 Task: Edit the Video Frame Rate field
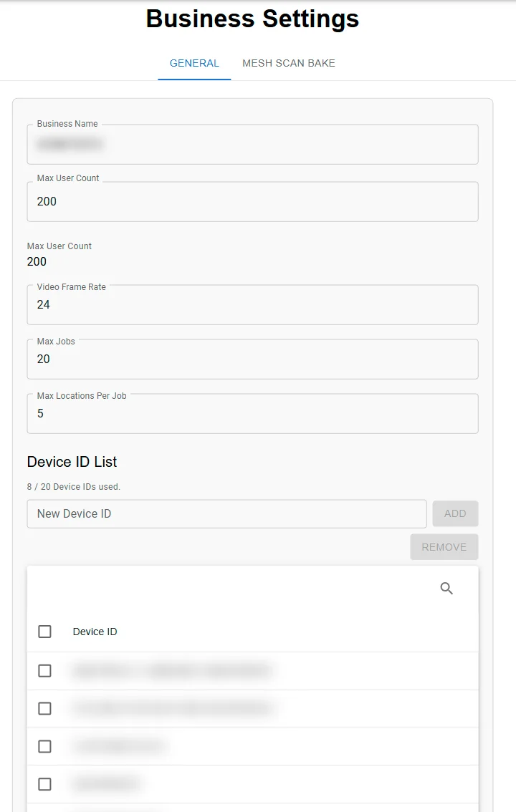(x=252, y=304)
